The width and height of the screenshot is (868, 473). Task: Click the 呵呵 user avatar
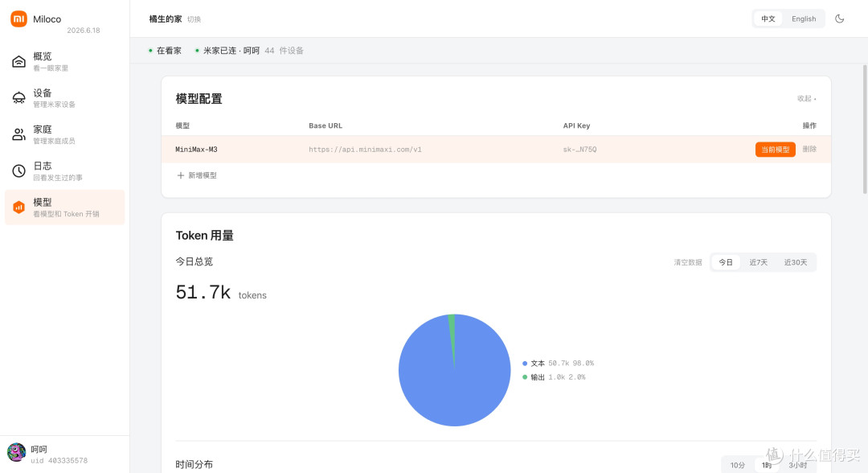click(x=17, y=453)
